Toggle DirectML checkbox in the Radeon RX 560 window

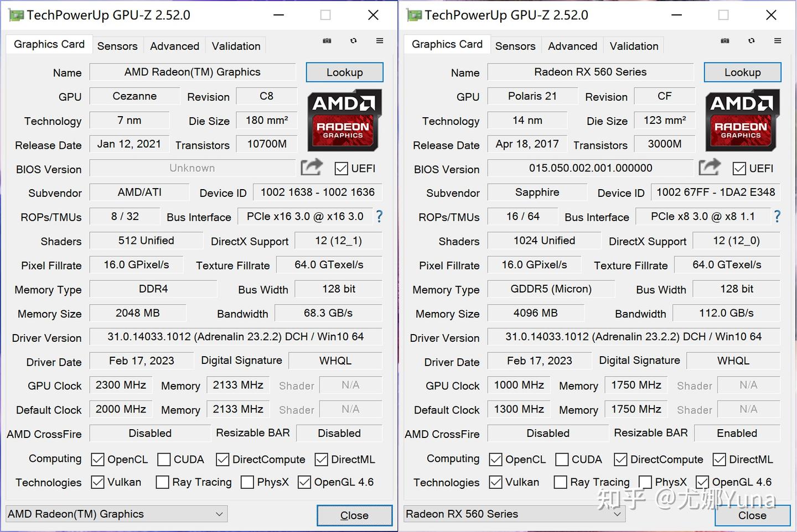(x=719, y=460)
